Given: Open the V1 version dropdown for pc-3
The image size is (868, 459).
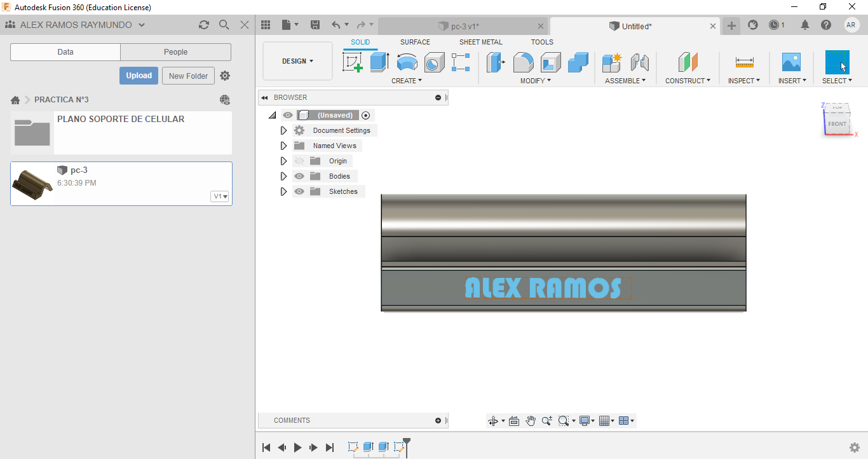Looking at the screenshot, I should 220,196.
